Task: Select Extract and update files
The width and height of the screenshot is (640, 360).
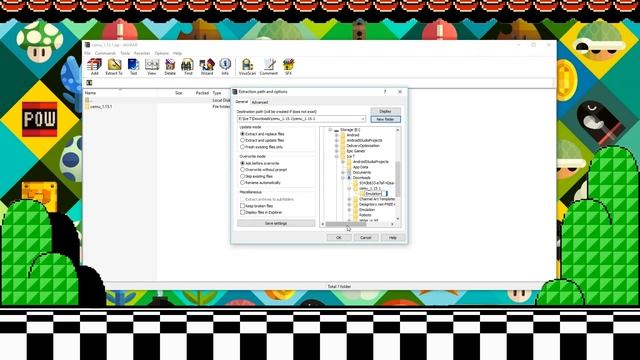Action: point(262,140)
